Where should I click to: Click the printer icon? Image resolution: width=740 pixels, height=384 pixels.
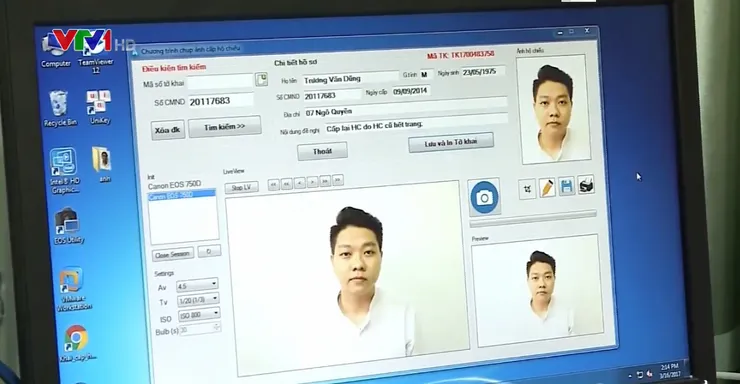tap(586, 185)
